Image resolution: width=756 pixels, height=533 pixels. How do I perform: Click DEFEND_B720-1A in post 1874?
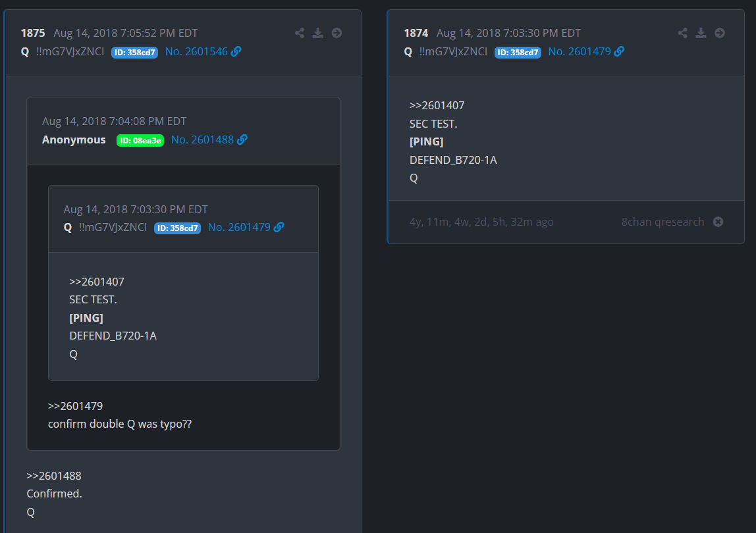pyautogui.click(x=453, y=160)
